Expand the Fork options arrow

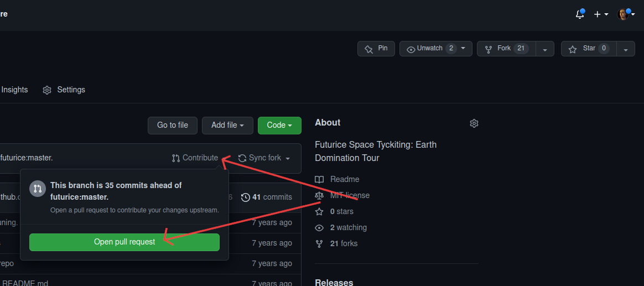tap(545, 49)
